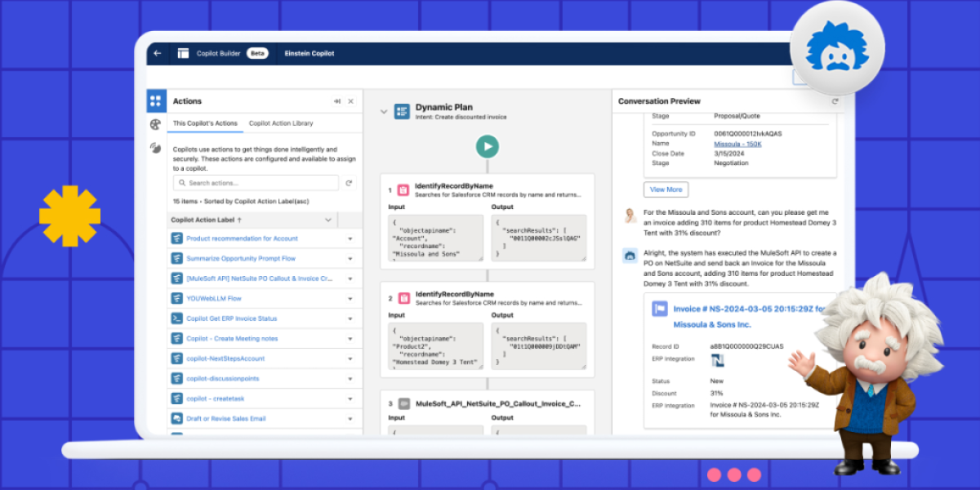Click icon beside Summarize Opportunity Prompt Flow
Viewport: 980px width, 490px height.
tap(176, 258)
